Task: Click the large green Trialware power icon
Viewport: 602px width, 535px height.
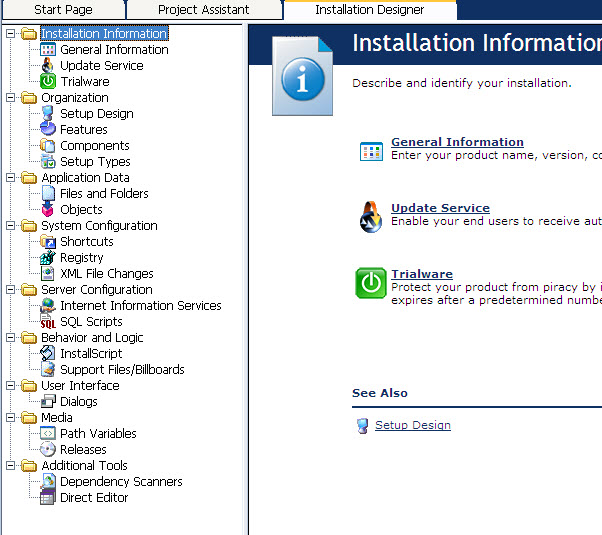Action: (x=371, y=283)
